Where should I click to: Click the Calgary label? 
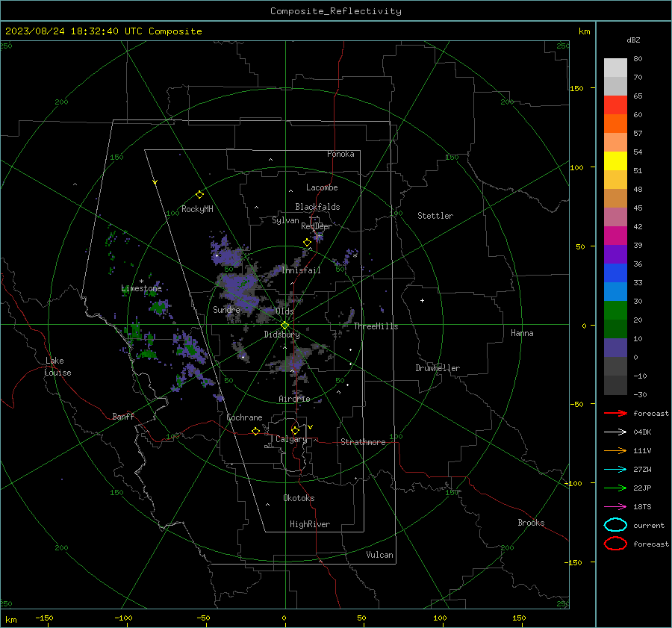(x=291, y=439)
